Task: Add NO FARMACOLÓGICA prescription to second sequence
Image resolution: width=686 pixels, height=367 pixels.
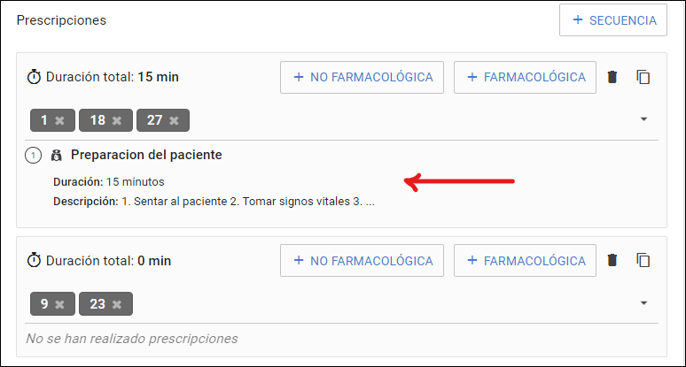Action: (x=362, y=261)
